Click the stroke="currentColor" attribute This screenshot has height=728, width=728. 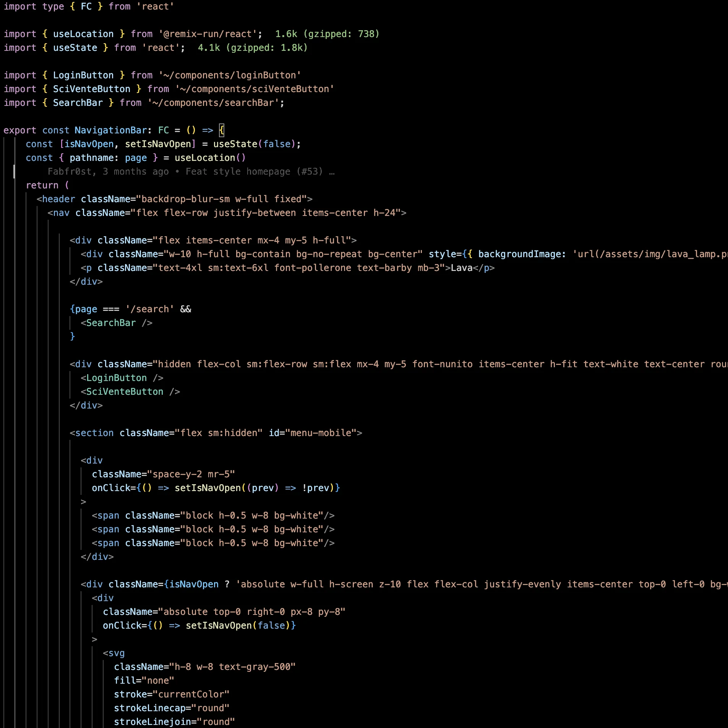(172, 694)
